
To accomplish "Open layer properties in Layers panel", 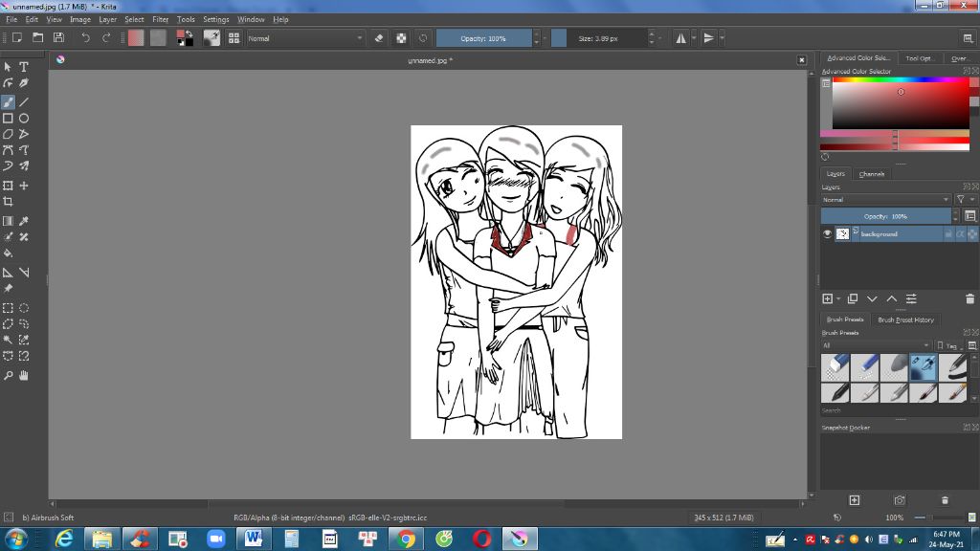I will coord(911,299).
